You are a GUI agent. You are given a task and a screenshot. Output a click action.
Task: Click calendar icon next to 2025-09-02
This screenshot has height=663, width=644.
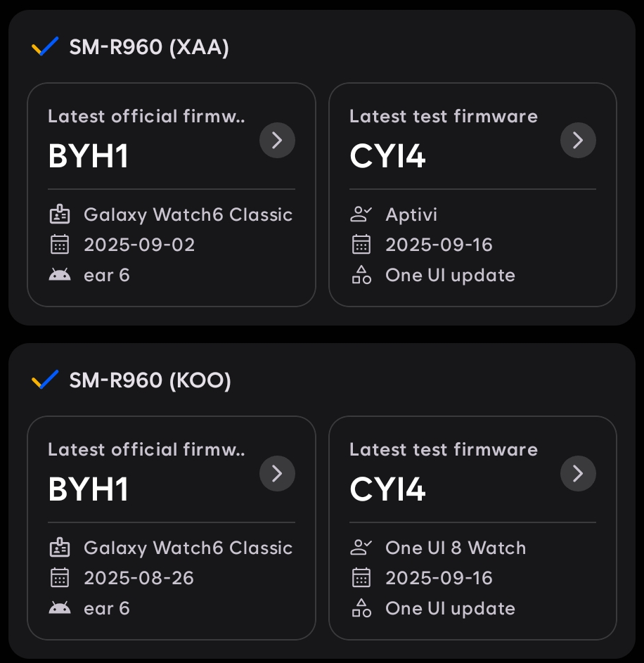(60, 245)
